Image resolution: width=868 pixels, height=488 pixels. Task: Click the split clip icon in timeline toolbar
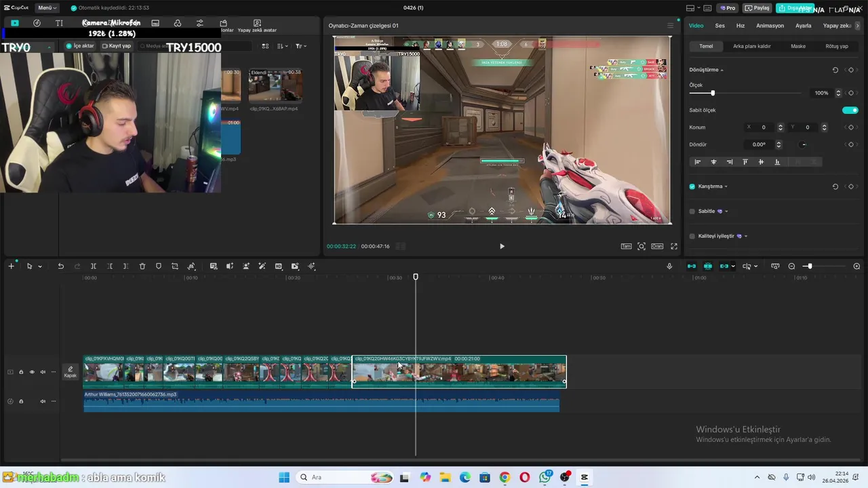pos(94,266)
